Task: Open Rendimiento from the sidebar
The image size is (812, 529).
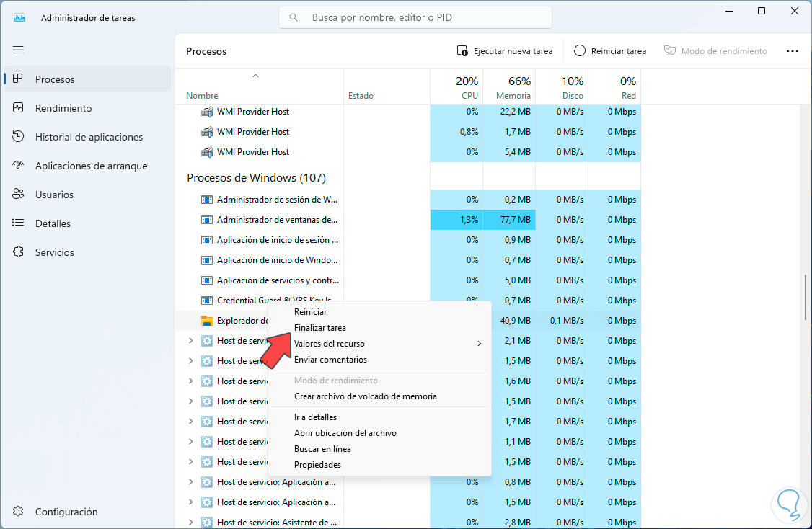Action: [x=63, y=108]
